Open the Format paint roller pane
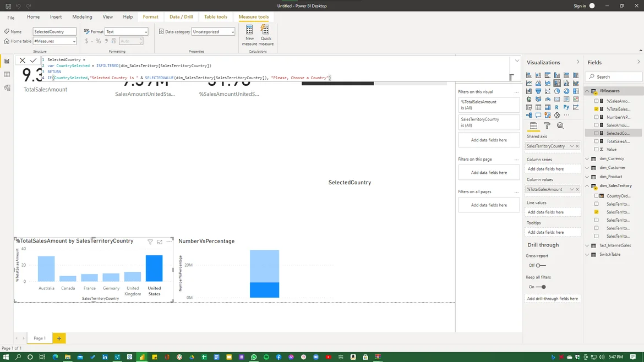 (x=547, y=126)
